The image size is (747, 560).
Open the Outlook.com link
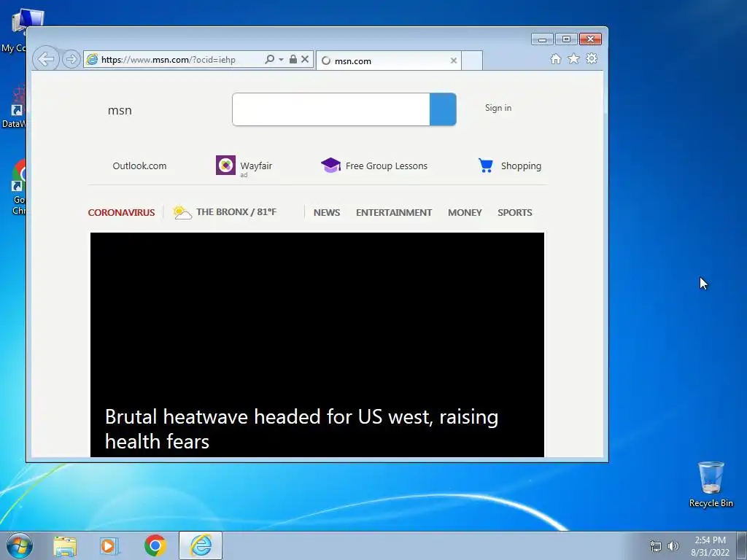click(x=139, y=166)
